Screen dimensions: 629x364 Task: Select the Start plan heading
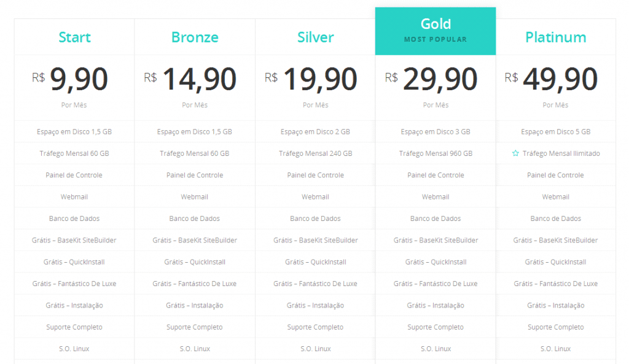coord(74,37)
